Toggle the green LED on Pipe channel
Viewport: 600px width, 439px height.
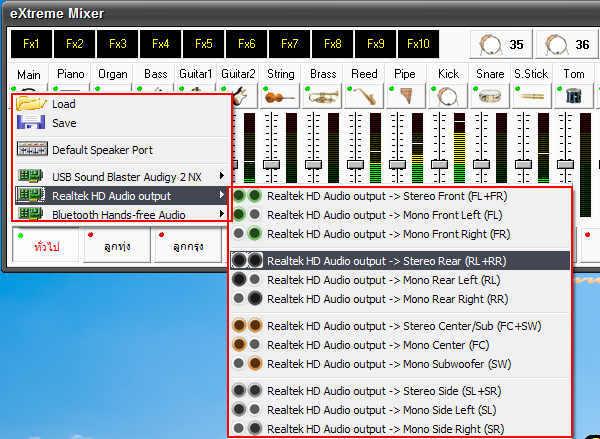[391, 89]
